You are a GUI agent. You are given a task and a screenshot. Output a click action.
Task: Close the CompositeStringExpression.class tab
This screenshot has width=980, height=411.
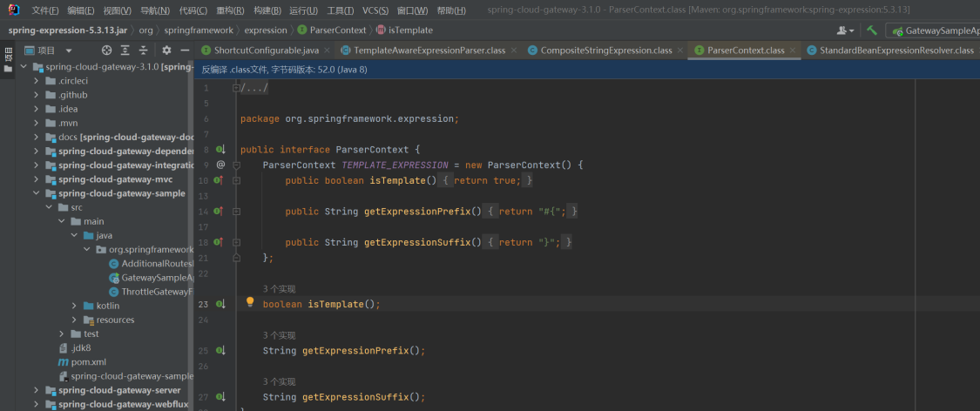click(679, 51)
